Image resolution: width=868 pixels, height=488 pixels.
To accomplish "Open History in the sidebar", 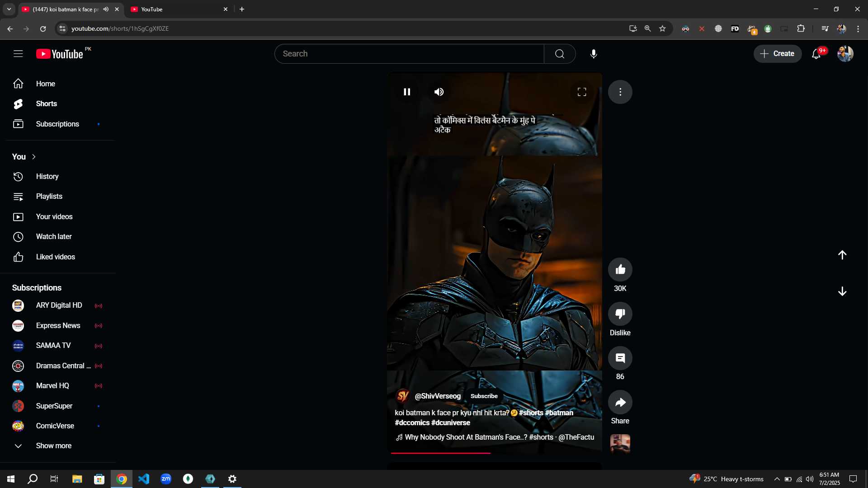I will point(57,176).
